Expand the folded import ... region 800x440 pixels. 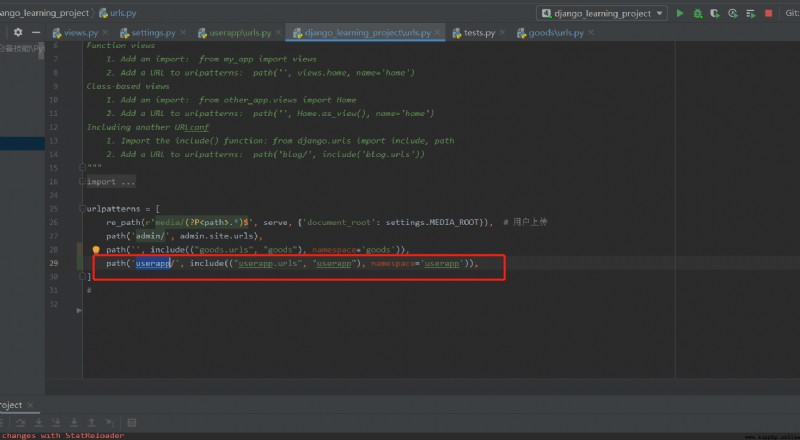point(111,182)
